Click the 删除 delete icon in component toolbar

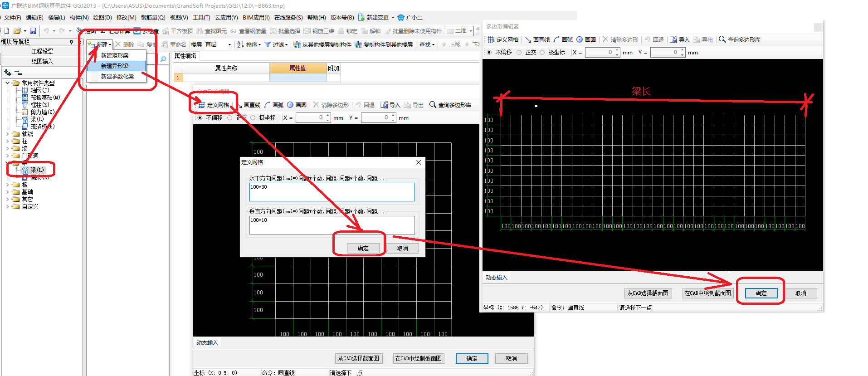tap(118, 44)
